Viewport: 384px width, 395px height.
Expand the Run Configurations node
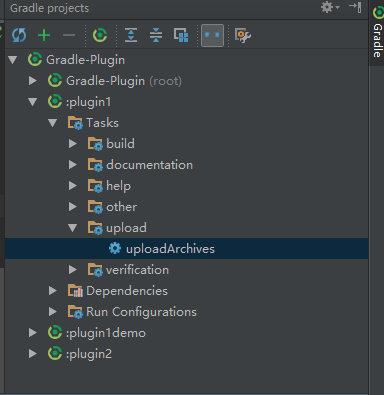point(53,312)
